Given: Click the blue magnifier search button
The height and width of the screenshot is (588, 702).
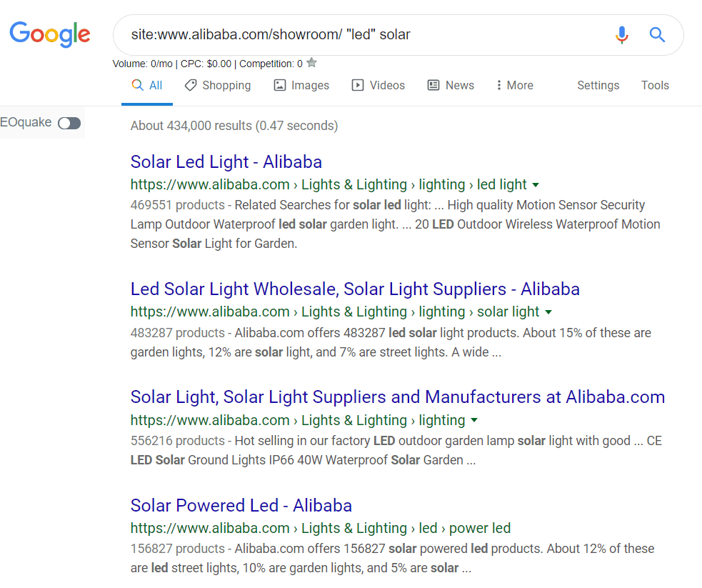Looking at the screenshot, I should coord(657,34).
